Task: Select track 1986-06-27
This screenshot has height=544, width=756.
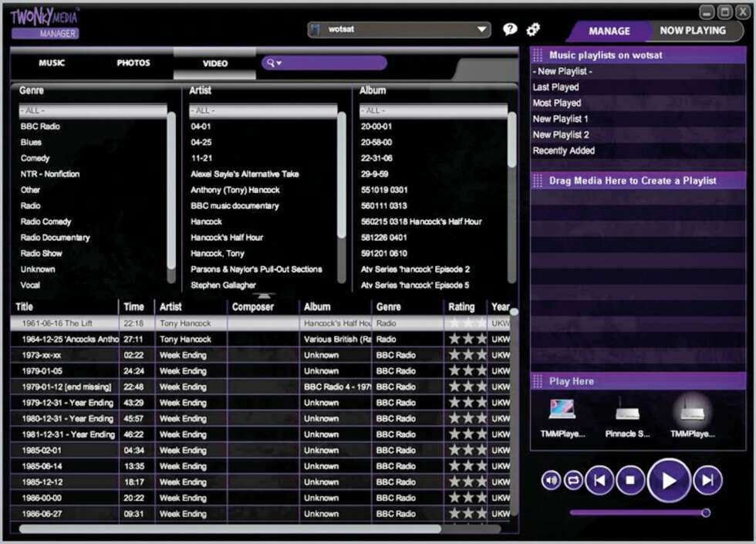Action: [x=42, y=514]
